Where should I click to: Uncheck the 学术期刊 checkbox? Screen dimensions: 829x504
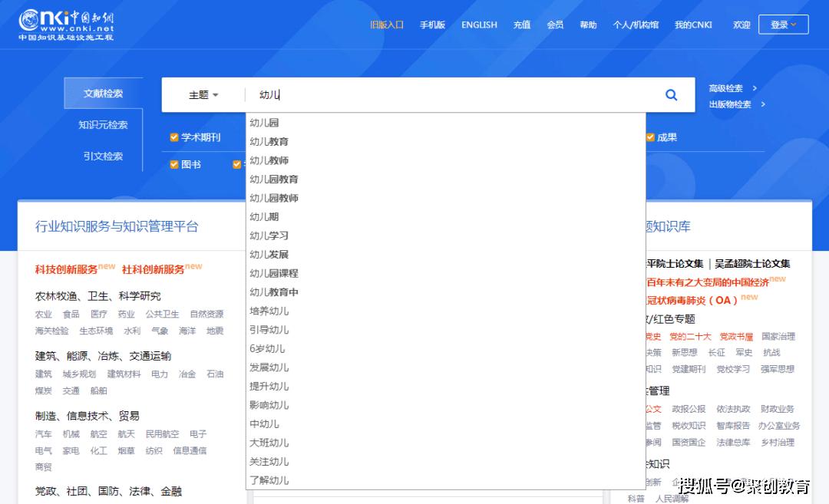coord(173,137)
